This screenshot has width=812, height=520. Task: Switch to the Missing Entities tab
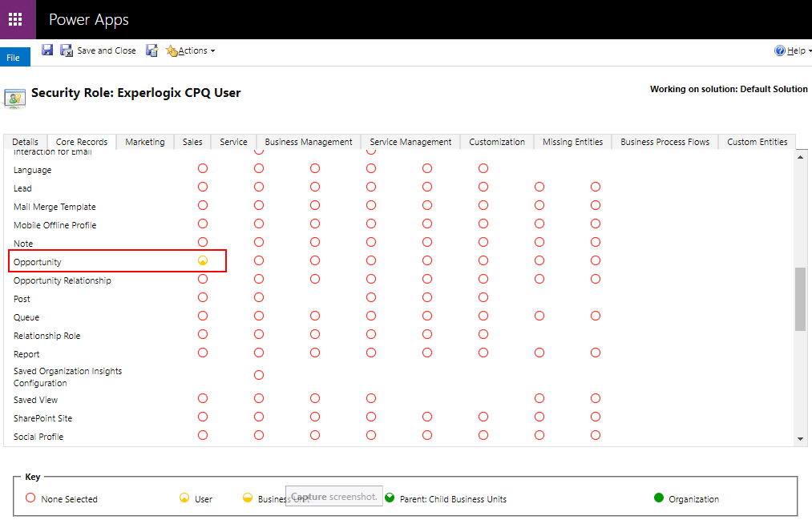click(573, 142)
